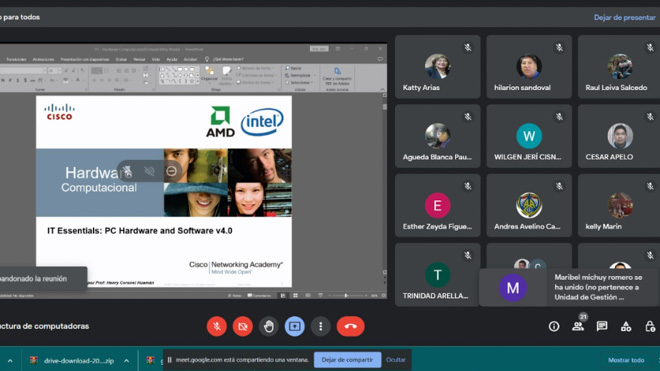This screenshot has width=660, height=371.
Task: Hang up the call with the red phone button
Action: click(350, 326)
